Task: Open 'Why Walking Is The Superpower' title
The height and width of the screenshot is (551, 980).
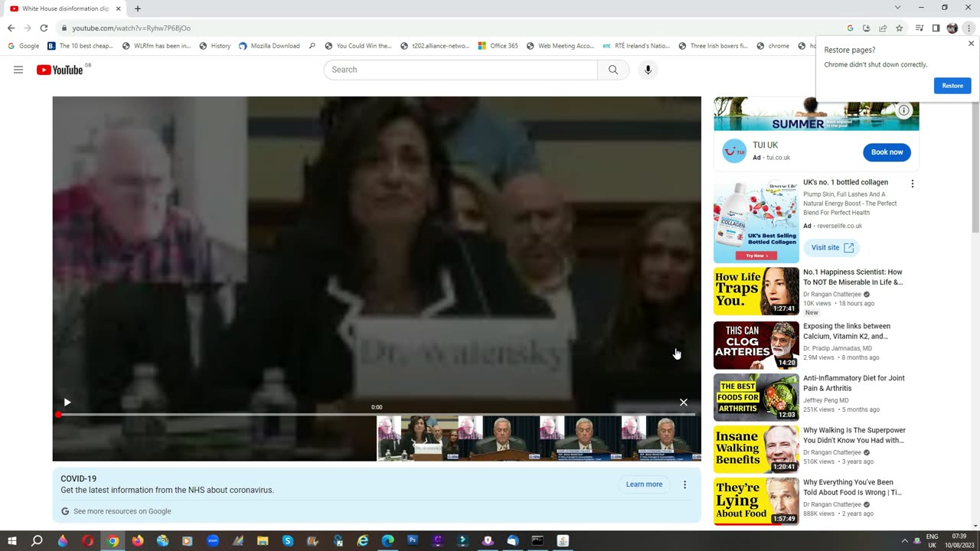Action: pyautogui.click(x=854, y=435)
